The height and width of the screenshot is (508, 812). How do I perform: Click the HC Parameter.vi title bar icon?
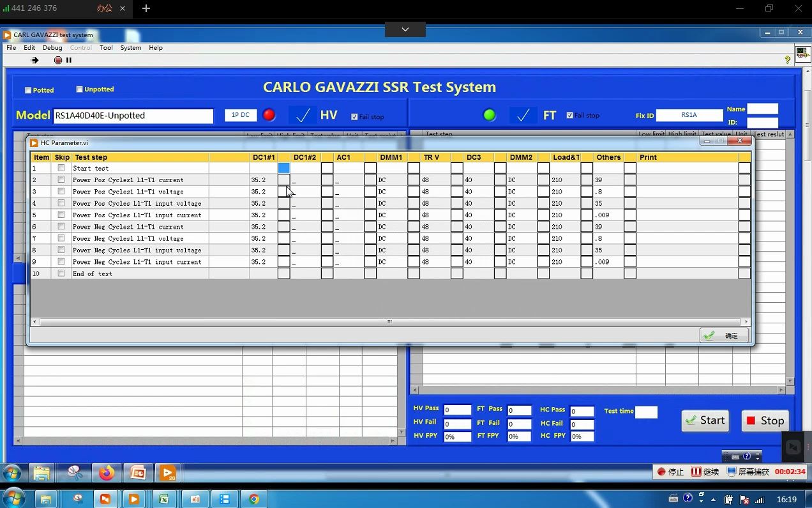coord(34,142)
